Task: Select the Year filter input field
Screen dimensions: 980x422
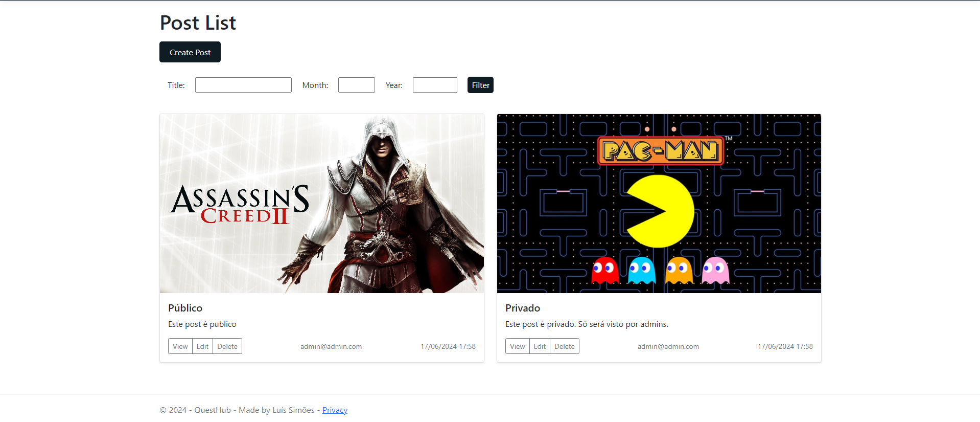Action: click(434, 85)
